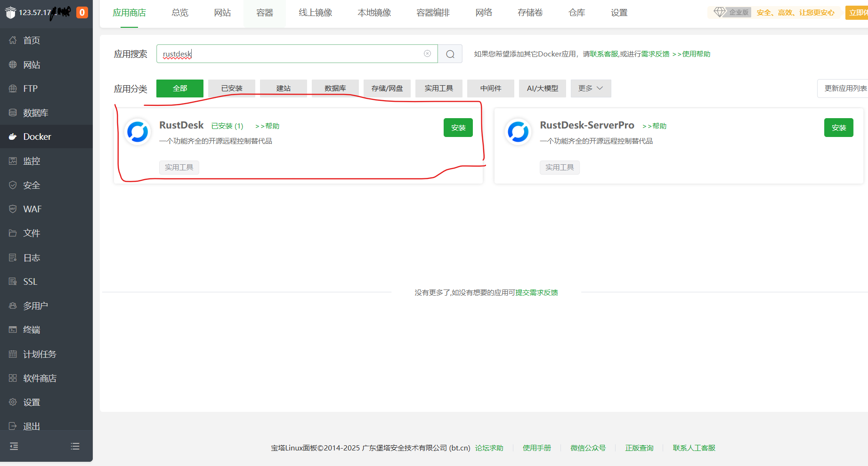Viewport: 868px width, 466px height.
Task: Open the 论坛求助 footer link
Action: pos(489,448)
